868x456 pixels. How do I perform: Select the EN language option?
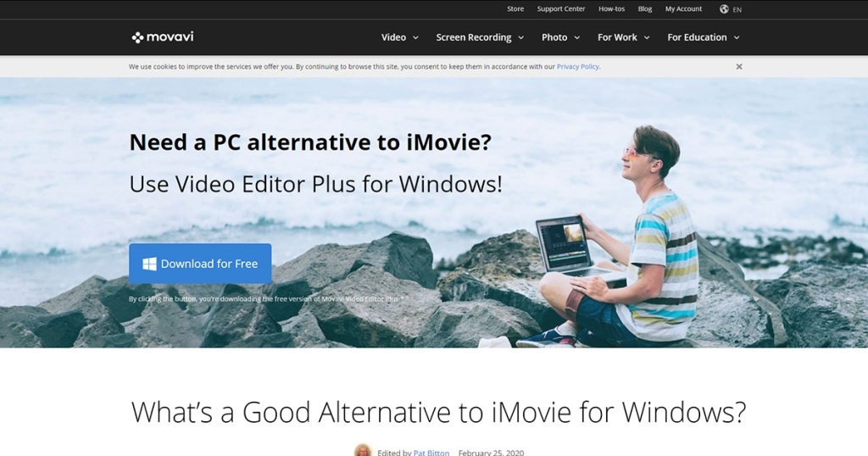pos(737,9)
